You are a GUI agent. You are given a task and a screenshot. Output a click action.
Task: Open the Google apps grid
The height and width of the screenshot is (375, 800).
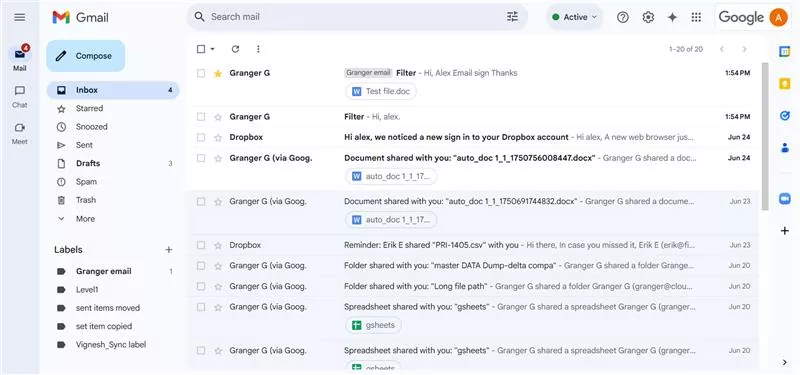click(696, 17)
